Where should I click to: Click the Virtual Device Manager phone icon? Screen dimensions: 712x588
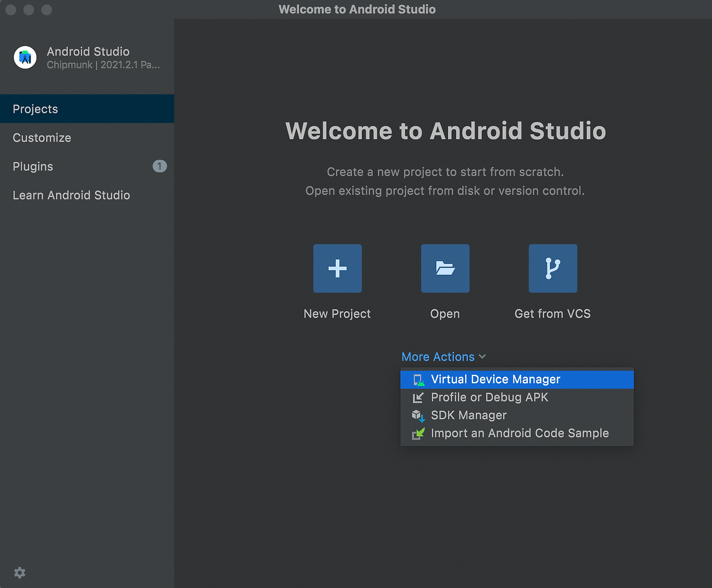point(418,380)
